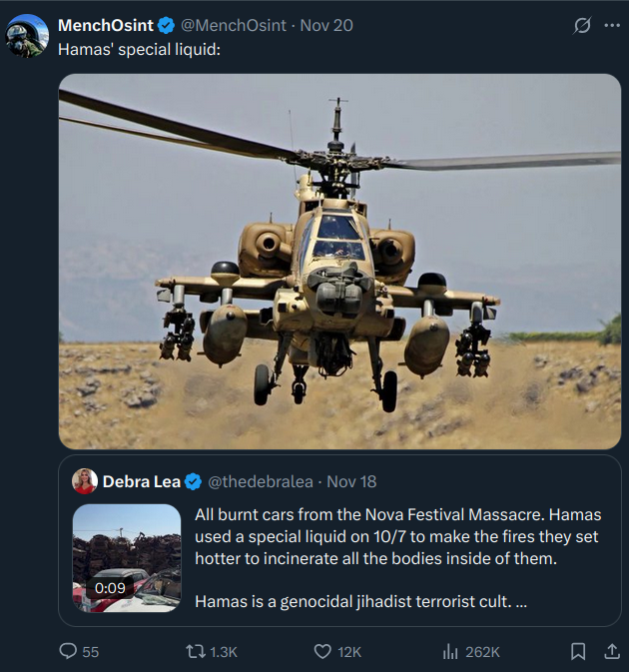The image size is (629, 672).
Task: Click the @MenchOsint handle
Action: (234, 26)
